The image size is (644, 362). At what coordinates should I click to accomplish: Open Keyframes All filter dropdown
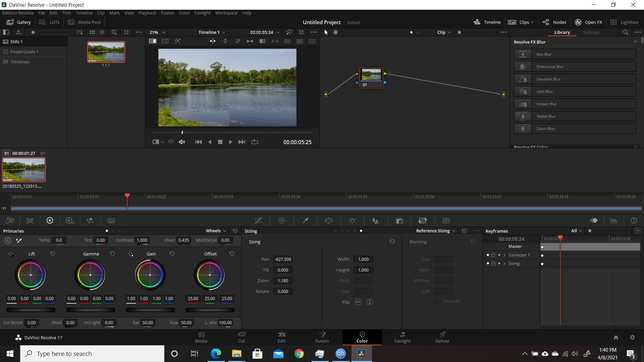[x=577, y=231]
